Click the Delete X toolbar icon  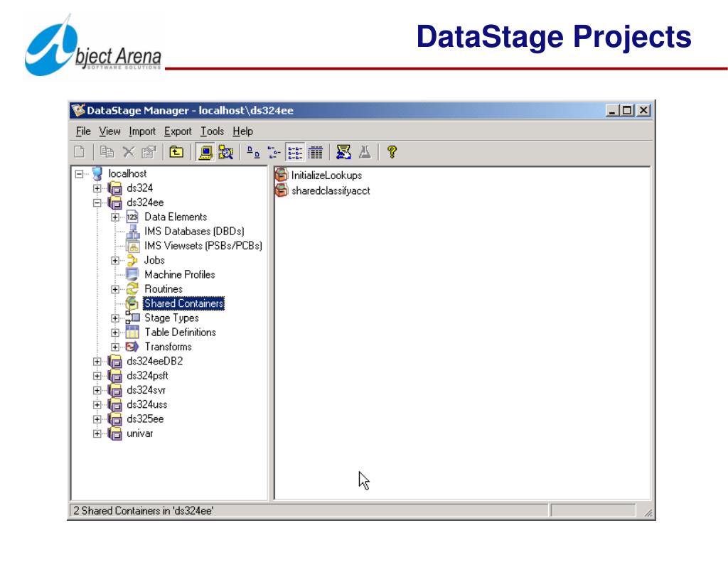coord(129,152)
